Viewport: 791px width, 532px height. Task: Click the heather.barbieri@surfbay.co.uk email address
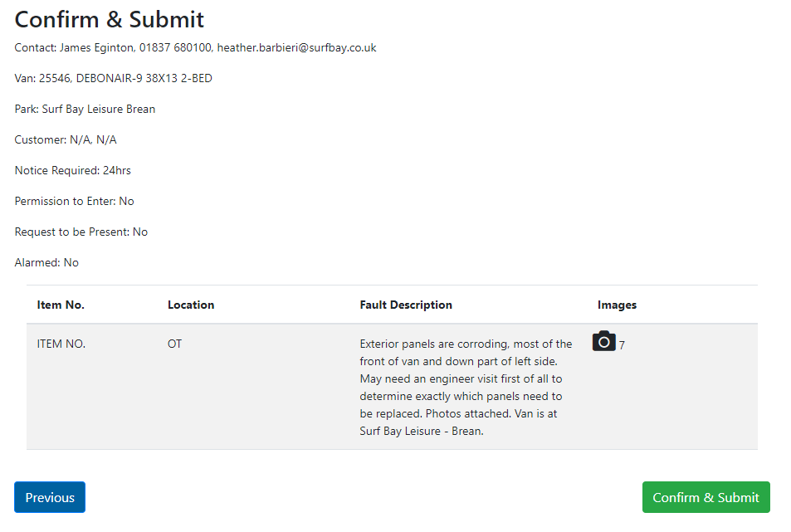coord(296,48)
